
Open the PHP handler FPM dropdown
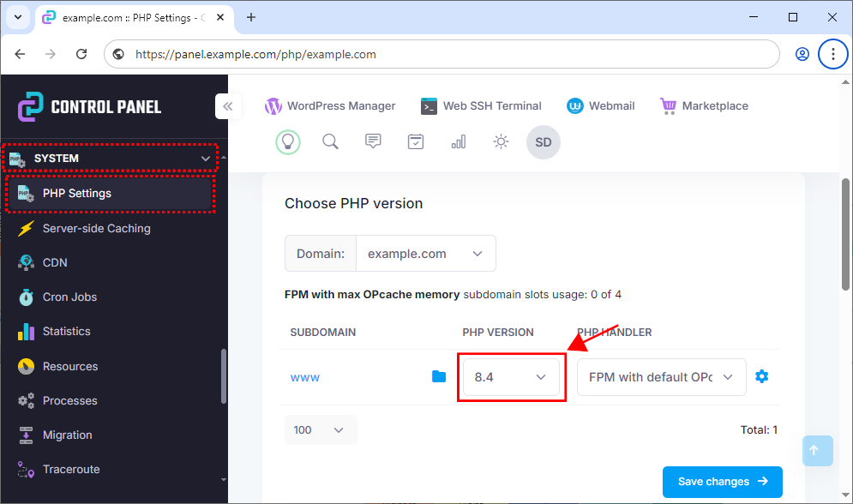661,377
